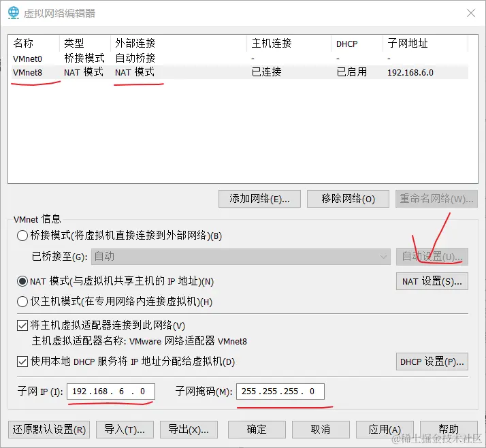Click the 应用(A) button

pos(385,430)
